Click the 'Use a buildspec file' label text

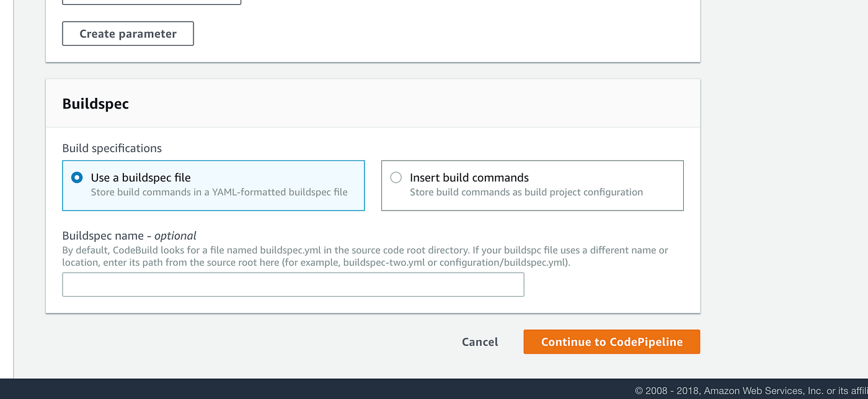coord(141,178)
